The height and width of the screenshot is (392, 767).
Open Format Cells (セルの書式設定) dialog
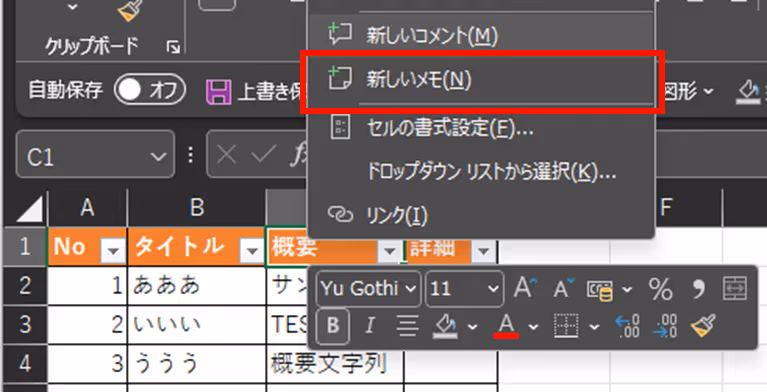(x=482, y=128)
